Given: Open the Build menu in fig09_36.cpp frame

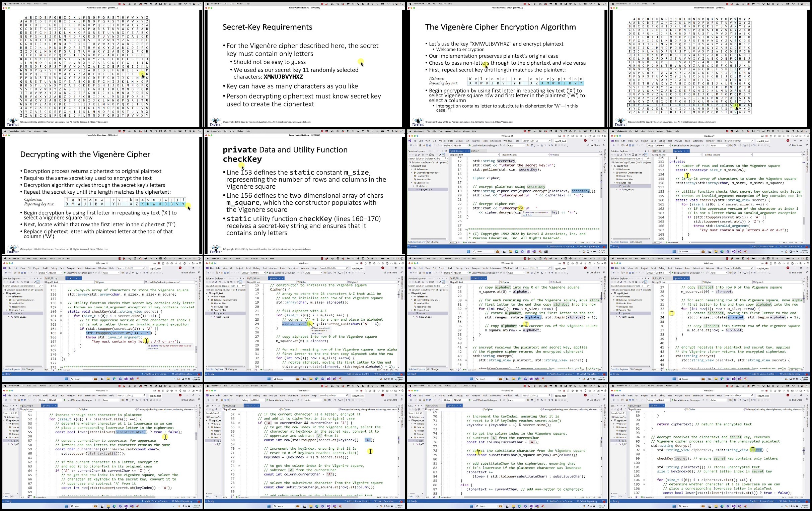Looking at the screenshot, I should click(x=451, y=141).
